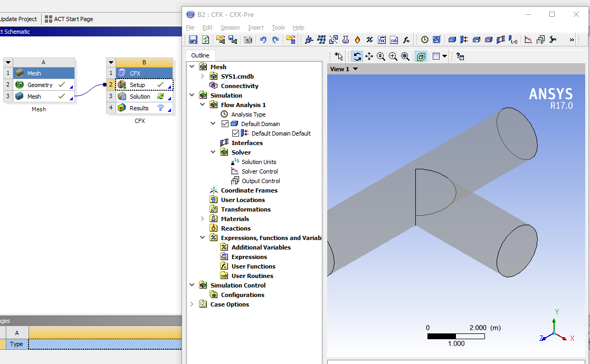The image size is (590, 364).
Task: Open Analysis Type clock icon in toolbar
Action: (x=425, y=40)
